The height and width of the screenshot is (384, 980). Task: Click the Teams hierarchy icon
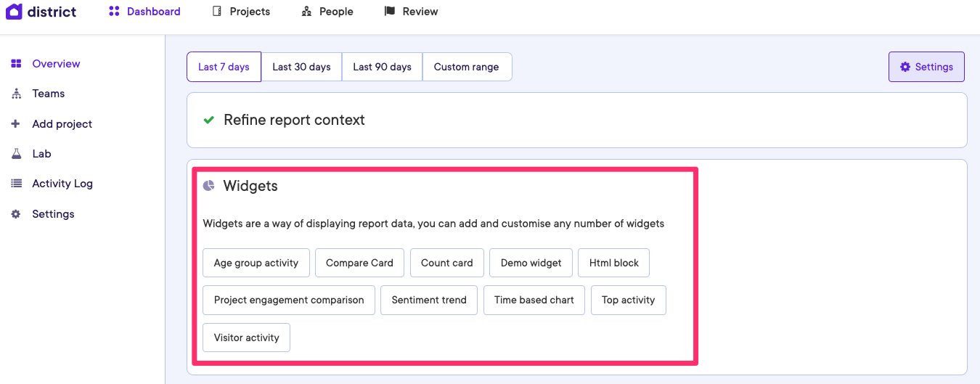[x=16, y=94]
